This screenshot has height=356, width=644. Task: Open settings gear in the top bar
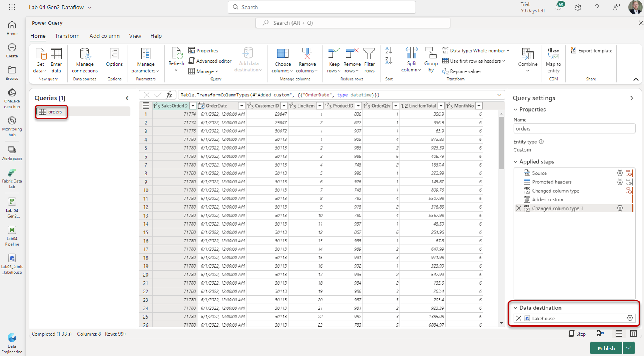[577, 7]
